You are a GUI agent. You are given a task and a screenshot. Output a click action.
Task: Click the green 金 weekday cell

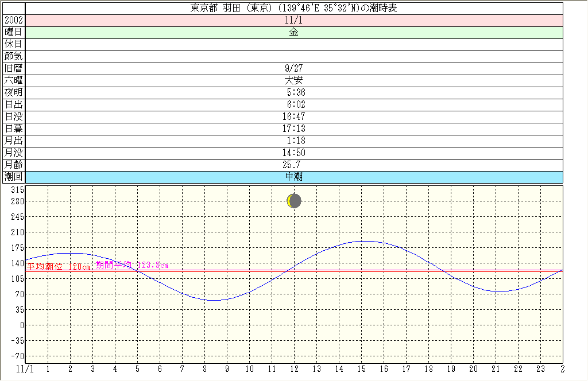click(294, 32)
